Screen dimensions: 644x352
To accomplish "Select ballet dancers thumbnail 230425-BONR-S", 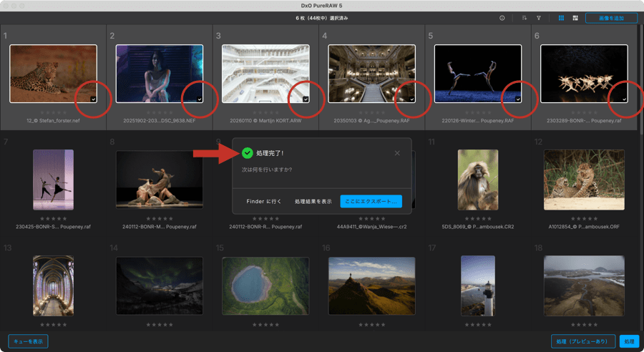I will [x=54, y=180].
